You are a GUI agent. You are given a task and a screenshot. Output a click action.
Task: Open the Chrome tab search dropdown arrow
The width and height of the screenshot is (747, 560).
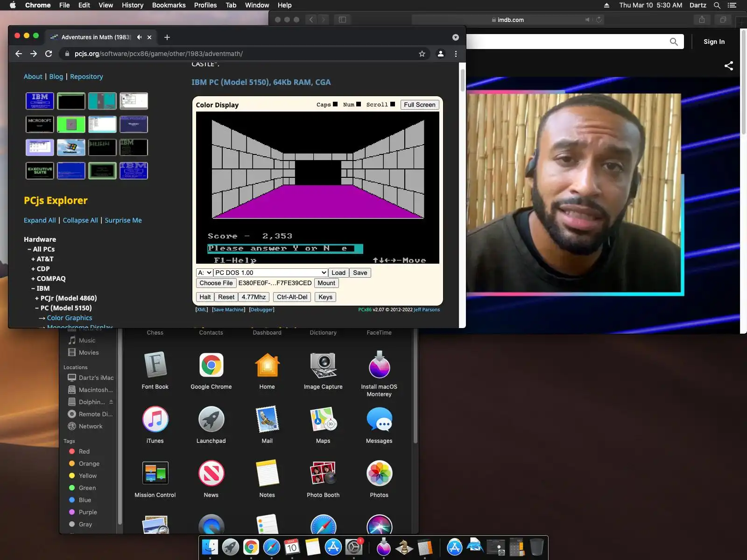click(456, 37)
